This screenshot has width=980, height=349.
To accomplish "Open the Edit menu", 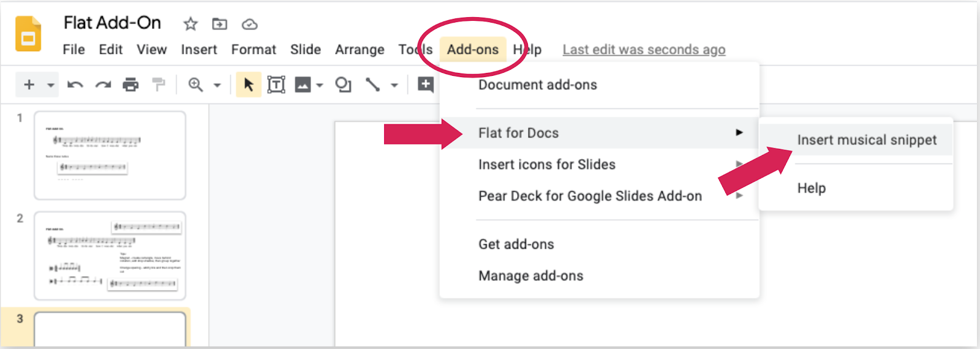I will [111, 50].
